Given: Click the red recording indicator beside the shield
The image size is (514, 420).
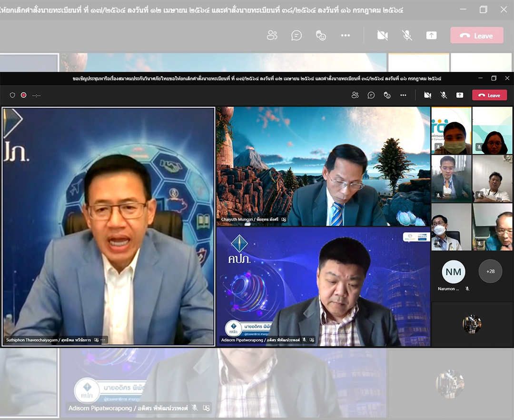Looking at the screenshot, I should coord(23,95).
